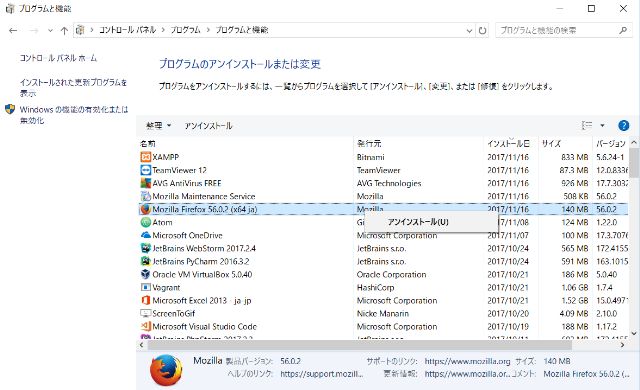The image size is (640, 390).
Task: Go forward with the right arrow
Action: coord(34,30)
